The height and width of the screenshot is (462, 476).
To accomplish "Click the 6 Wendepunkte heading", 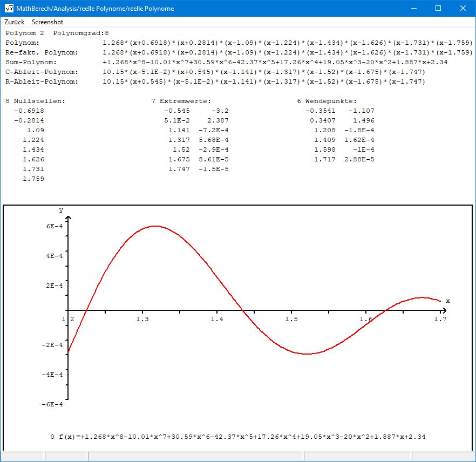I will coord(327,101).
